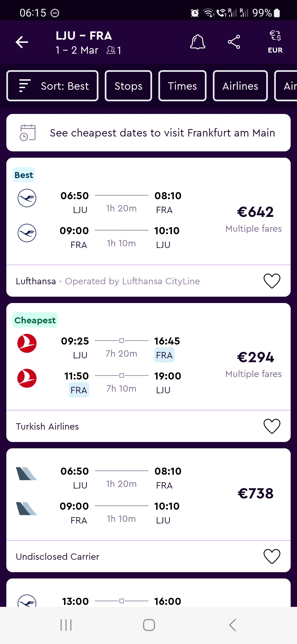This screenshot has width=297, height=644.
Task: Change currency via EUR icon
Action: tap(275, 42)
